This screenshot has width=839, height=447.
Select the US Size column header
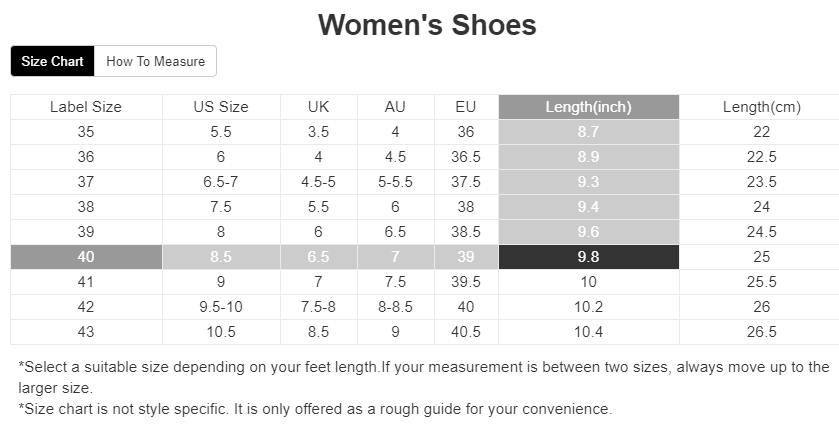221,107
